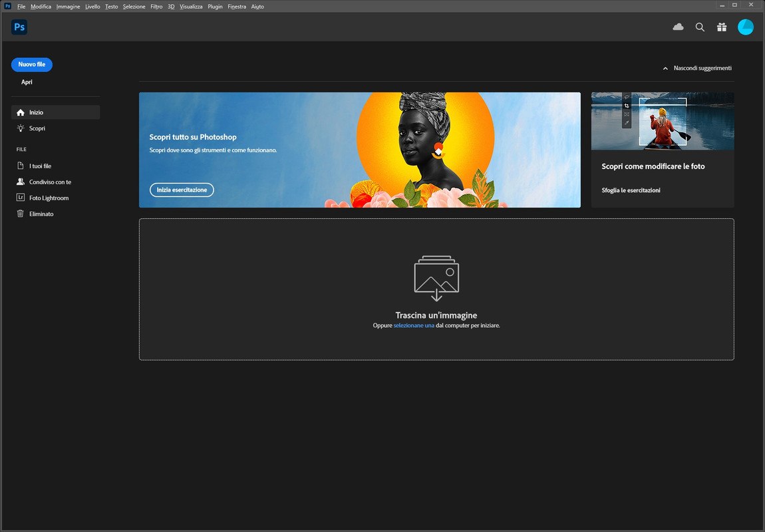Viewport: 765px width, 532px height.
Task: Click the Apri button
Action: coord(27,82)
